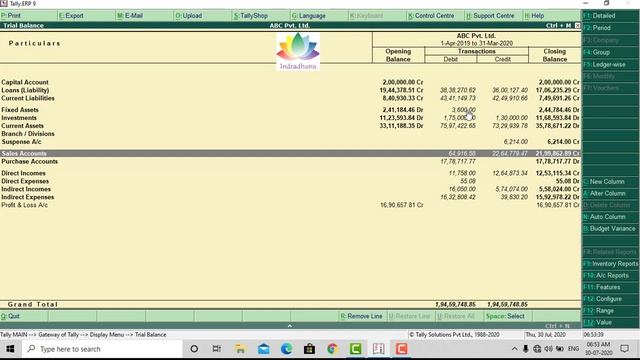Open Cortana circle icon on taskbar
This screenshot has width=640, height=360.
tap(194, 349)
